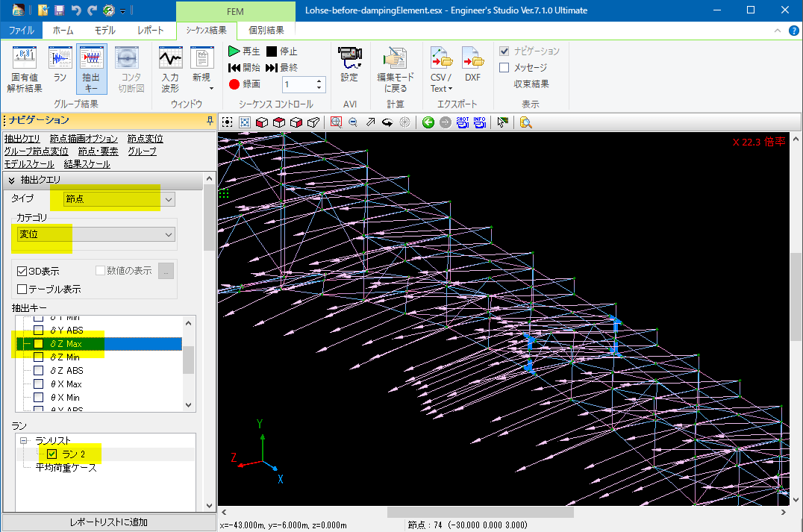Open the ファイル menu
The image size is (803, 532).
[22, 31]
